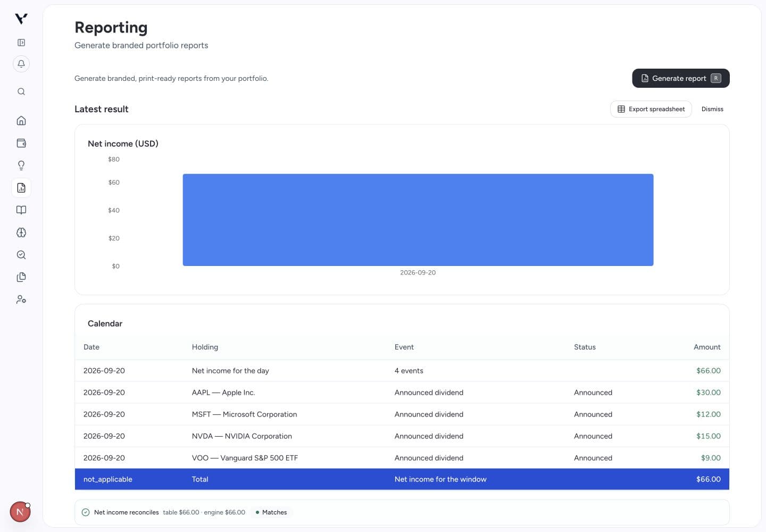Click the reconcile check-circle icon

pyautogui.click(x=86, y=512)
